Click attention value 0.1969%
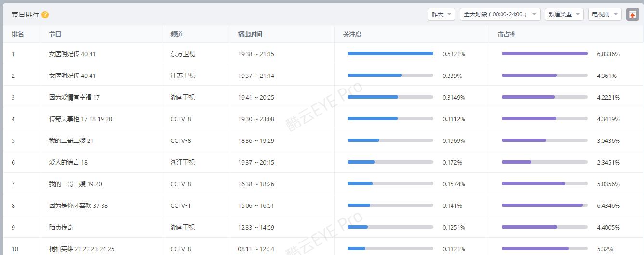Viewport: 644px width, 255px height. pos(454,140)
